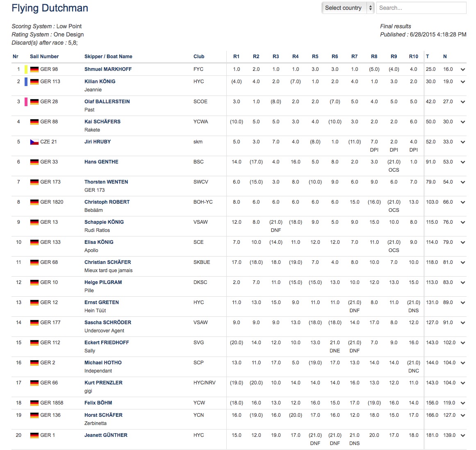Open the Select country dropdown
Screen dimensions: 476x450
click(x=348, y=8)
